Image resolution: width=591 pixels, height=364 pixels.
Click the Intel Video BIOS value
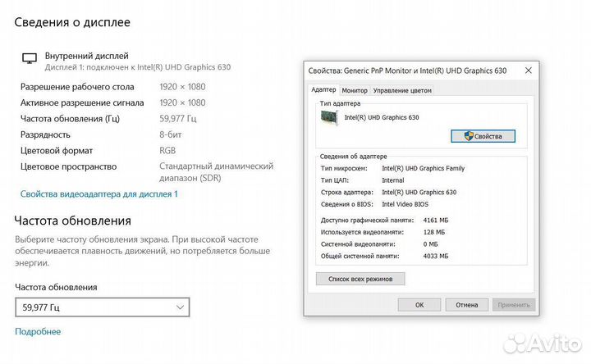tap(405, 204)
